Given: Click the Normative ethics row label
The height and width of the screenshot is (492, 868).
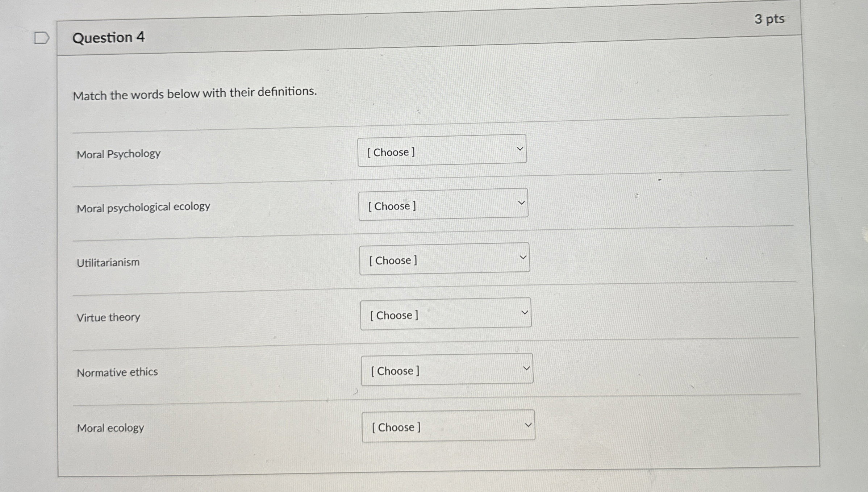Looking at the screenshot, I should click(x=117, y=372).
